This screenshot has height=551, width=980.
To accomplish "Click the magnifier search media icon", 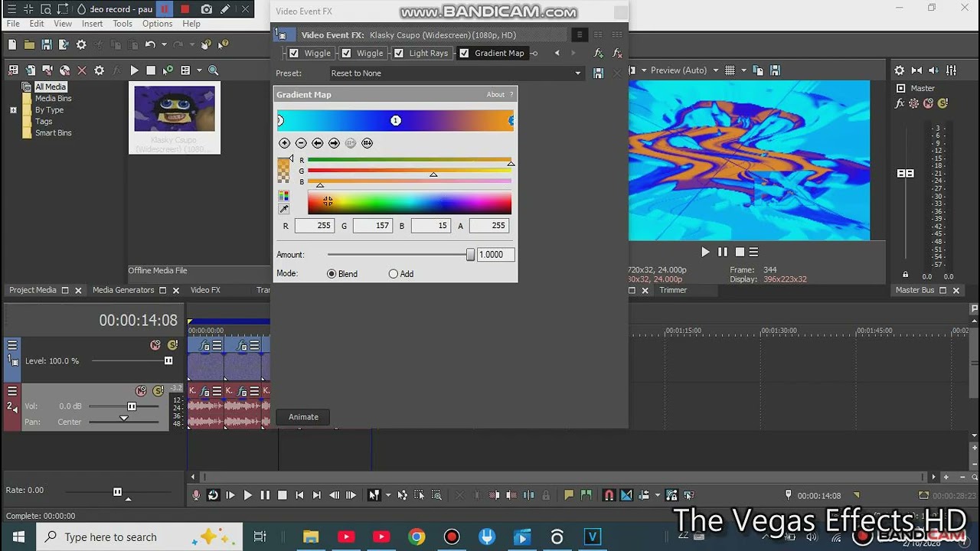I will coord(214,70).
